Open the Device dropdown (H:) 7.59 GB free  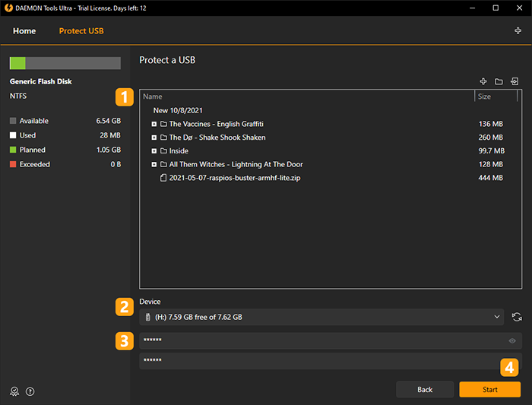coord(321,317)
